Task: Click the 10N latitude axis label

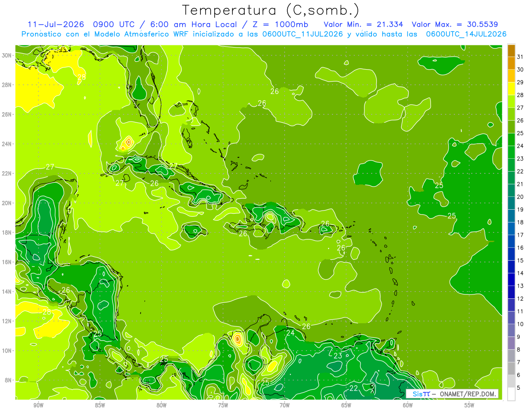Action: [x=7, y=351]
